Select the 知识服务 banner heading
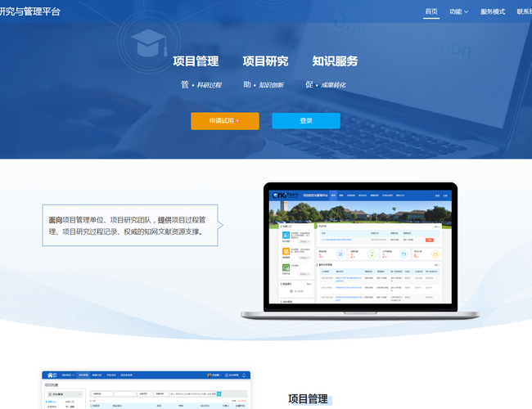This screenshot has height=409, width=532. click(x=335, y=61)
